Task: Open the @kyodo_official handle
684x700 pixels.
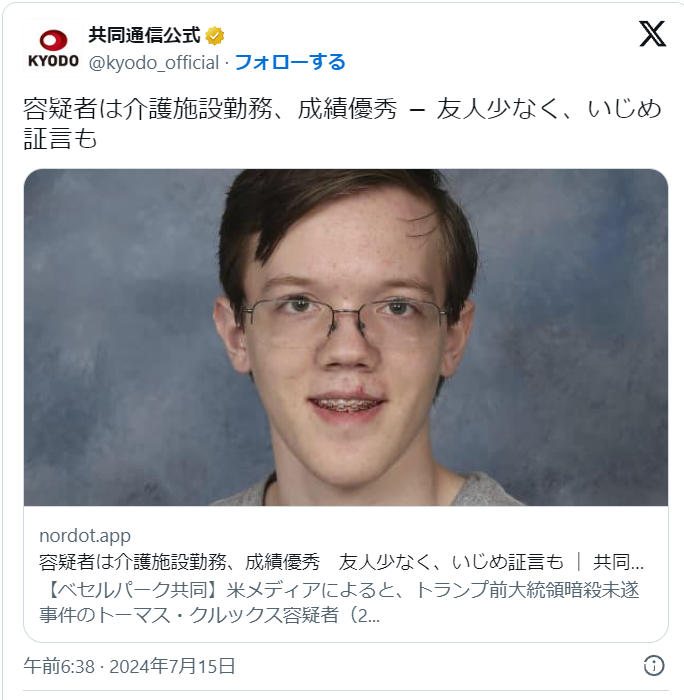Action: coord(154,62)
